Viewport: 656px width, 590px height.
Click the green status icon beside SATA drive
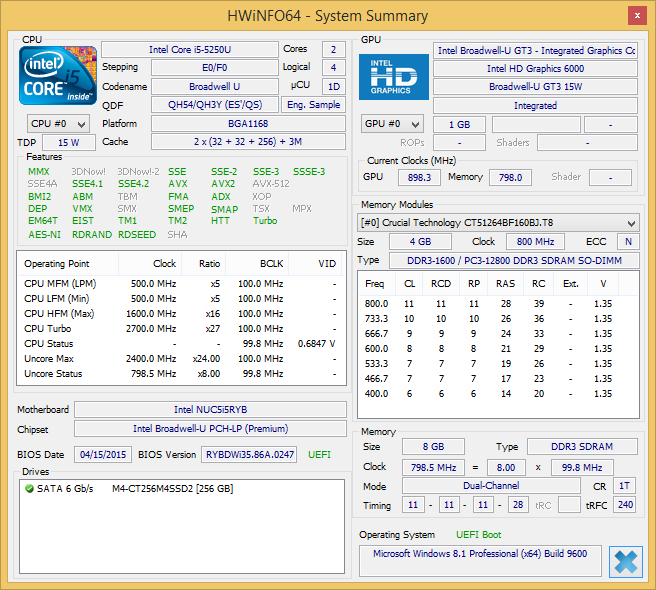coord(29,488)
